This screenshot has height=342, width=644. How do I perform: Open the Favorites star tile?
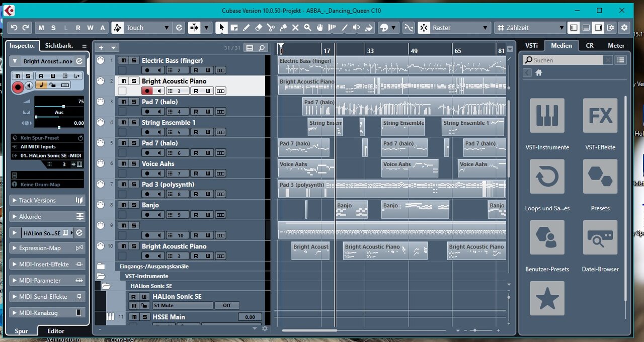(x=547, y=298)
